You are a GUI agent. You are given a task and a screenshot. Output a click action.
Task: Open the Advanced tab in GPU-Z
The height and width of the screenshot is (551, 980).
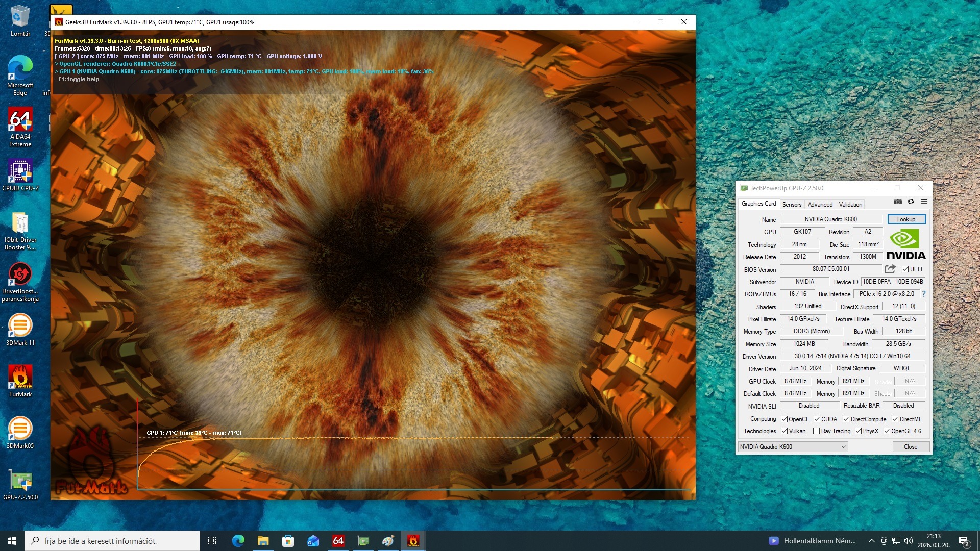click(x=820, y=205)
